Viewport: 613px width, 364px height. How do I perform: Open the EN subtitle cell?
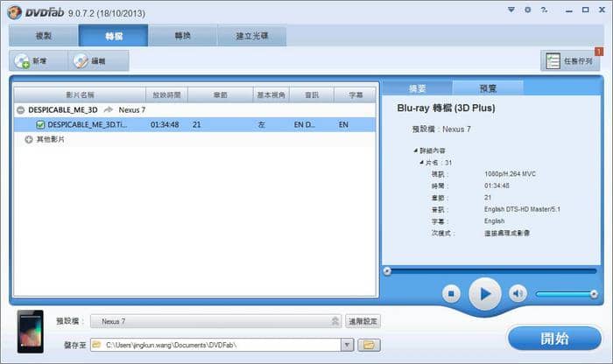tap(343, 124)
